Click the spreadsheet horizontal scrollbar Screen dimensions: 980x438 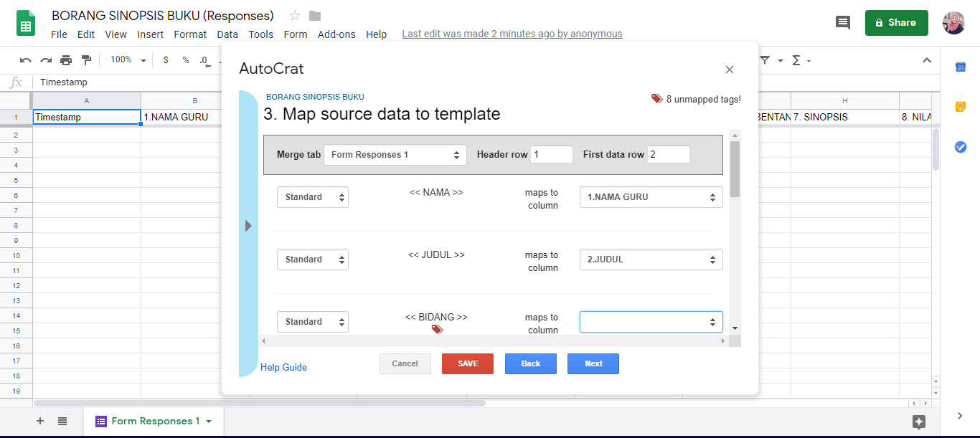tap(260, 403)
